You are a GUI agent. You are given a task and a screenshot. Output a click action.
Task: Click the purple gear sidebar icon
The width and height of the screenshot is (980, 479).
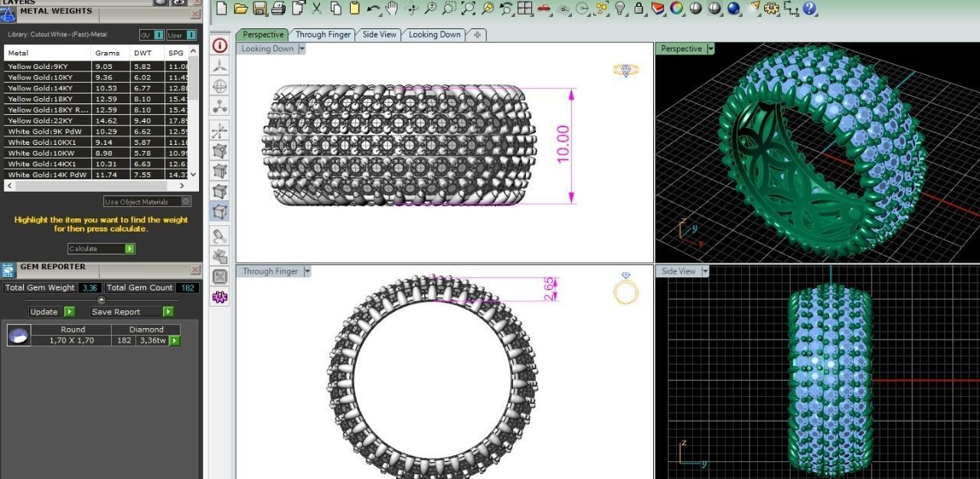220,297
